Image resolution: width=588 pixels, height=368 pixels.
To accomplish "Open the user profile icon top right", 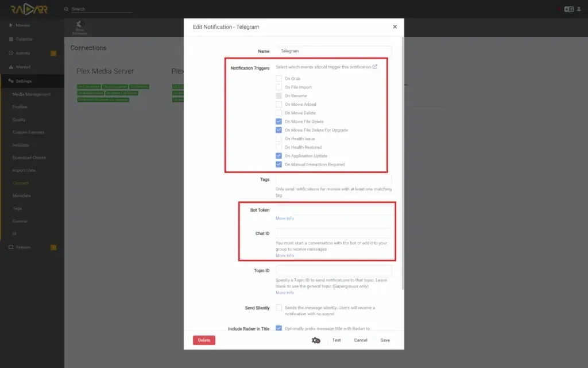I will tap(579, 9).
